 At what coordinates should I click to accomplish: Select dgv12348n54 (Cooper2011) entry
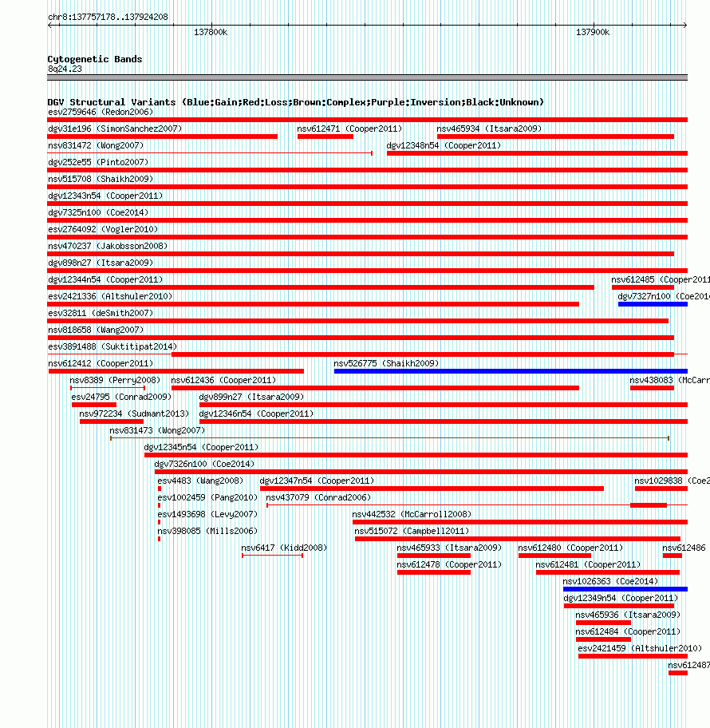point(444,145)
